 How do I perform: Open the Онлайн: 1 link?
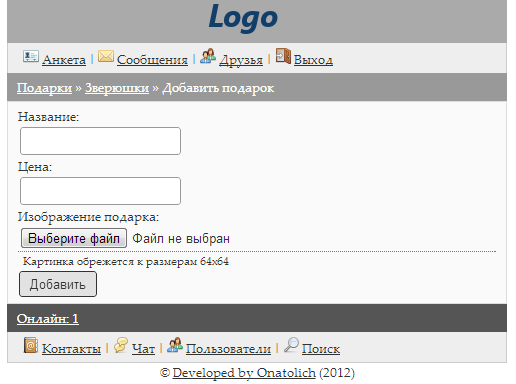(x=48, y=319)
